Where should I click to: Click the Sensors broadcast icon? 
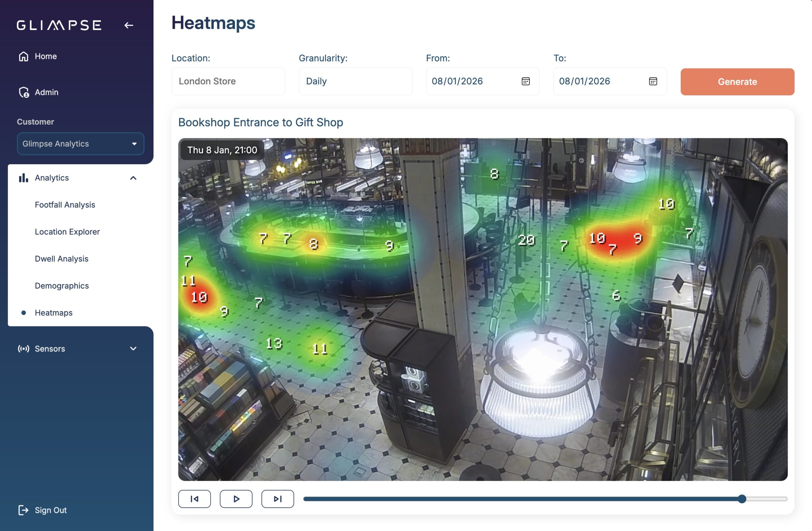pos(23,349)
